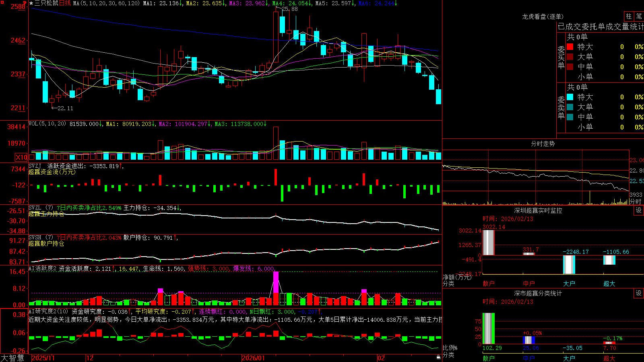Screen dimensions: 644x362
Task: Click the MA2: 23.635 yellow value
Action: (206, 3)
